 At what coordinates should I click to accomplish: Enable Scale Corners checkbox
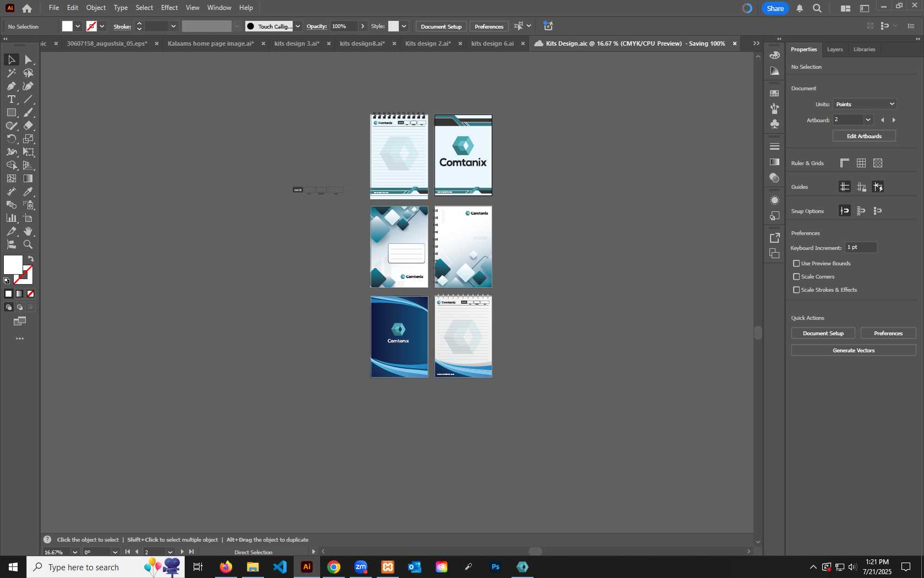796,276
